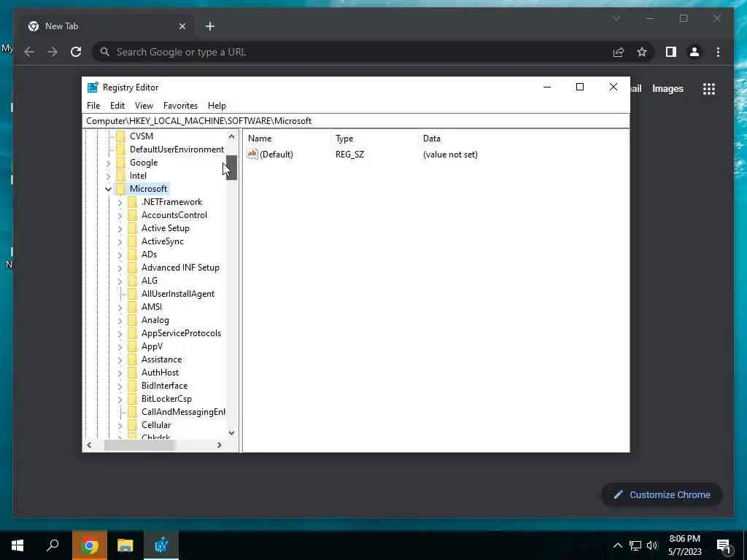Click the BidInterface key folder icon

133,386
